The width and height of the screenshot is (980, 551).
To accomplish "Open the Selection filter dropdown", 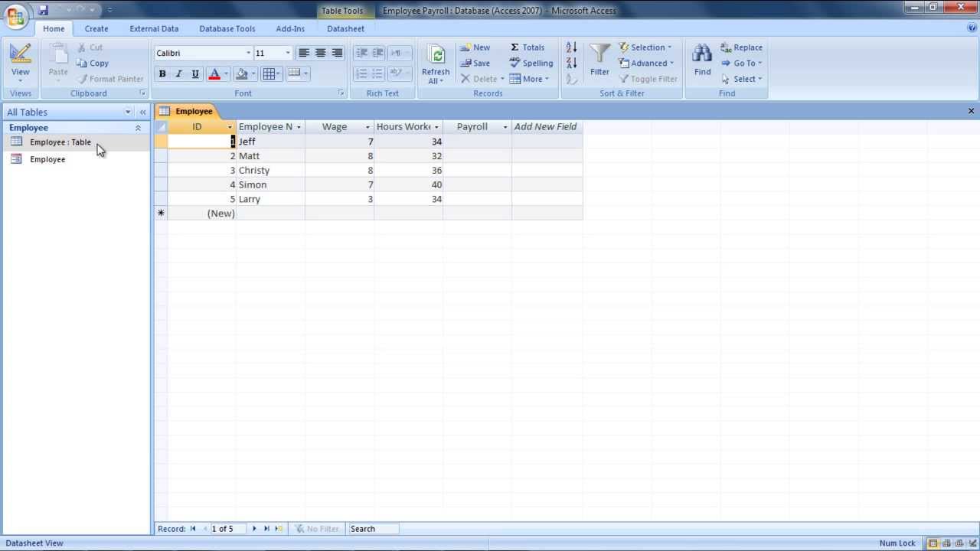I will coord(645,47).
